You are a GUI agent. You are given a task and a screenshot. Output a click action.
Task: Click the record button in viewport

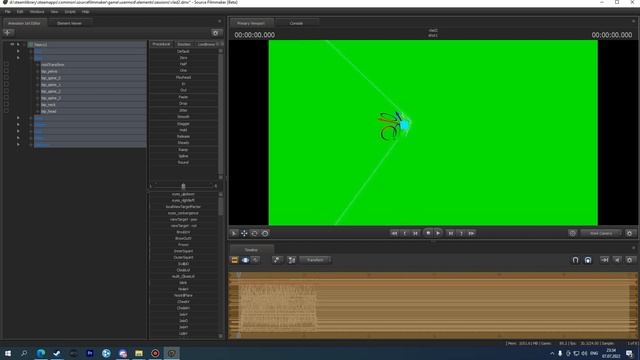click(x=428, y=233)
